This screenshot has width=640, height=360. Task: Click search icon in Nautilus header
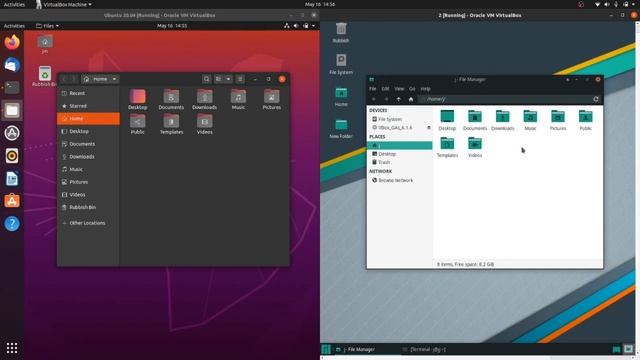[x=207, y=79]
